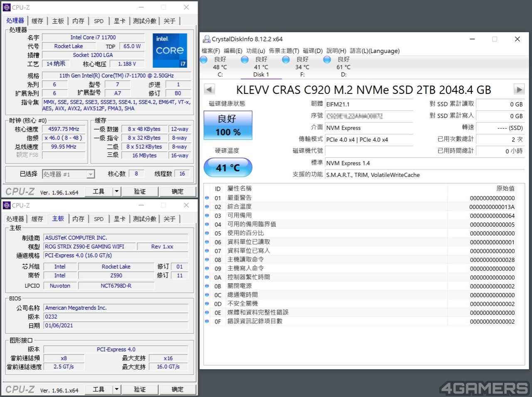Click the 原始值 column header
Screen dimensions: 532x397
click(x=505, y=188)
